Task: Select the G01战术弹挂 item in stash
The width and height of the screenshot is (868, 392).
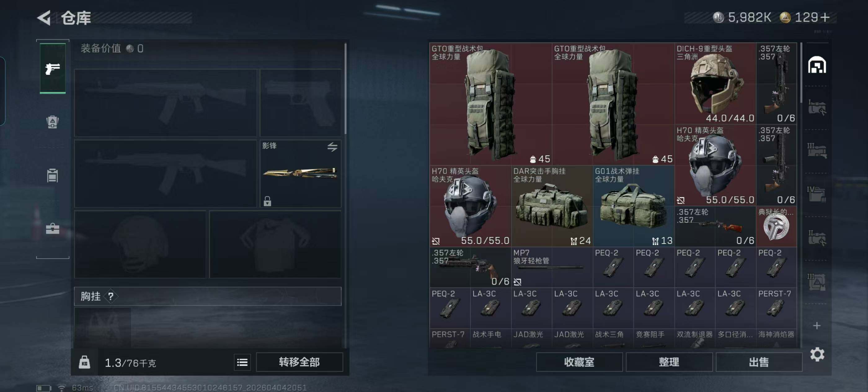Action: pyautogui.click(x=633, y=206)
